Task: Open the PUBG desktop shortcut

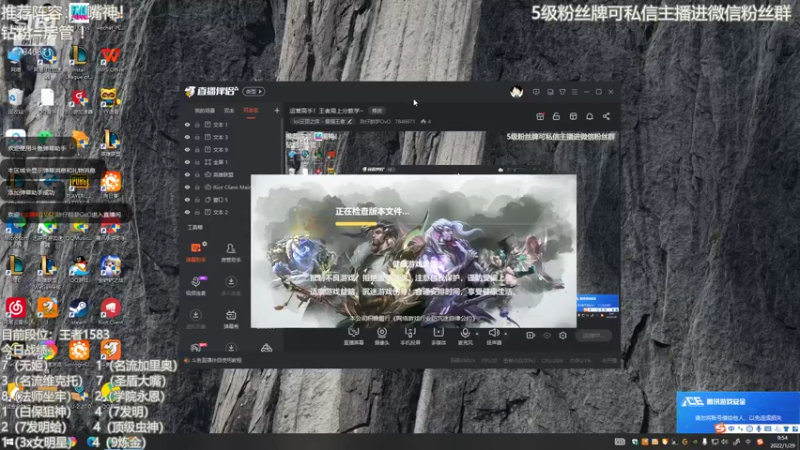Action: click(x=79, y=186)
